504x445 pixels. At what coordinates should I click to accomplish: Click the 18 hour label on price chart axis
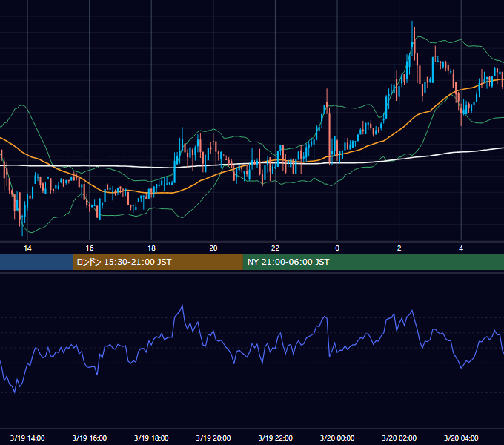pos(151,248)
